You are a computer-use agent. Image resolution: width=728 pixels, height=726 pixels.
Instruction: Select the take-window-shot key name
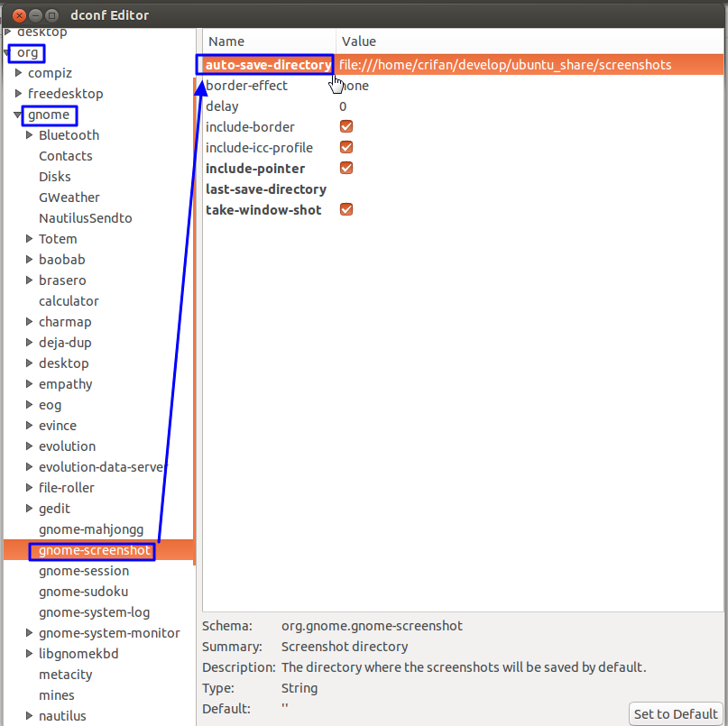coord(263,210)
